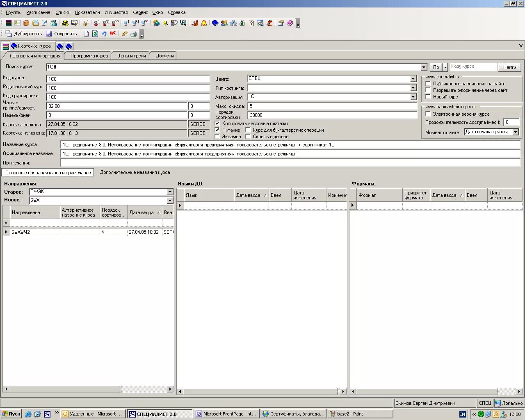Open the 'Группы' menu
Viewport: 525px width, 420px height.
[14, 12]
